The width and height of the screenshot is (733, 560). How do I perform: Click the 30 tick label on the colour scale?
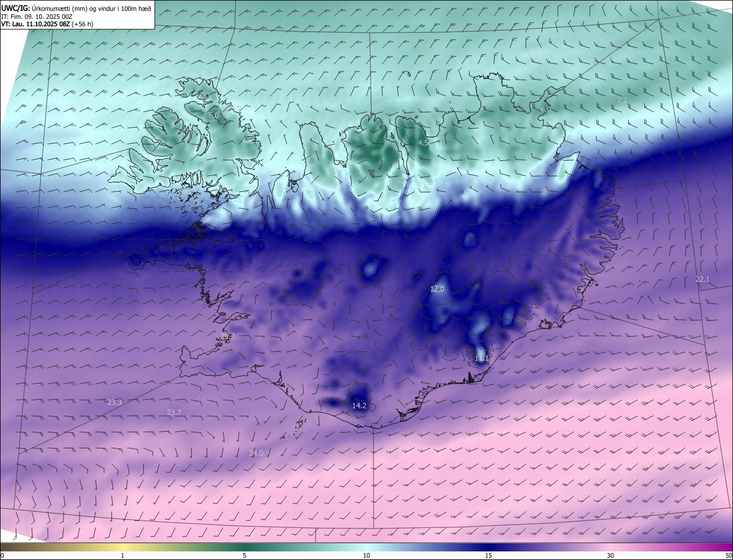point(610,556)
